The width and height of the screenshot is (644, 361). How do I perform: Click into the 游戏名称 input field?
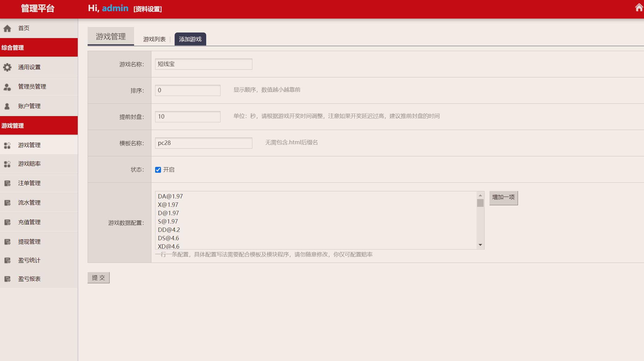click(203, 64)
